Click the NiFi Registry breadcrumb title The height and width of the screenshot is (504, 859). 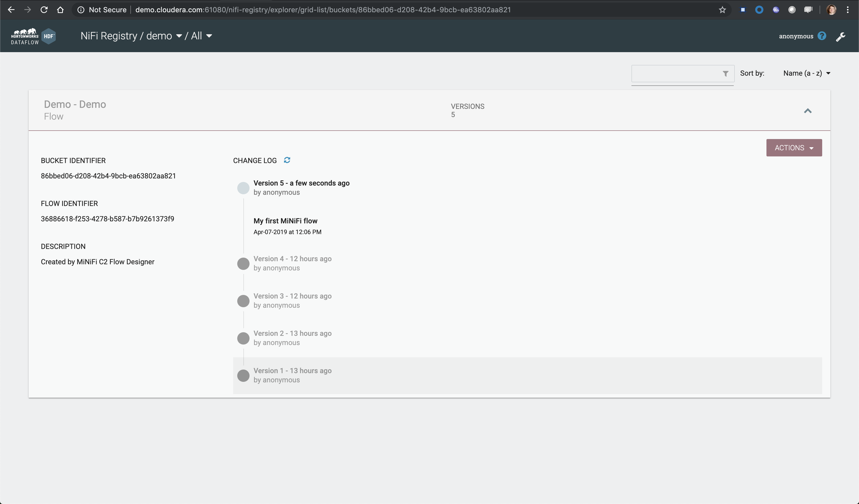[109, 36]
